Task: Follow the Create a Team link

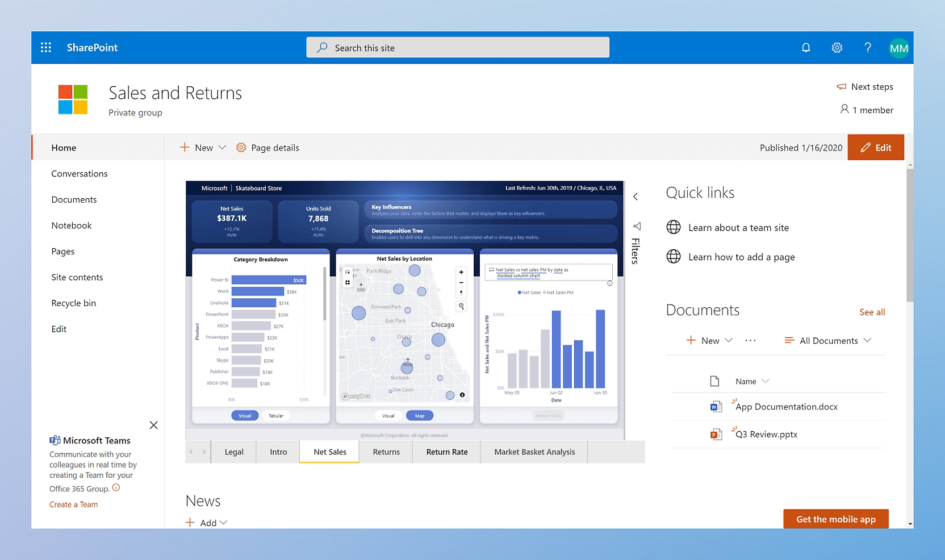Action: tap(73, 504)
